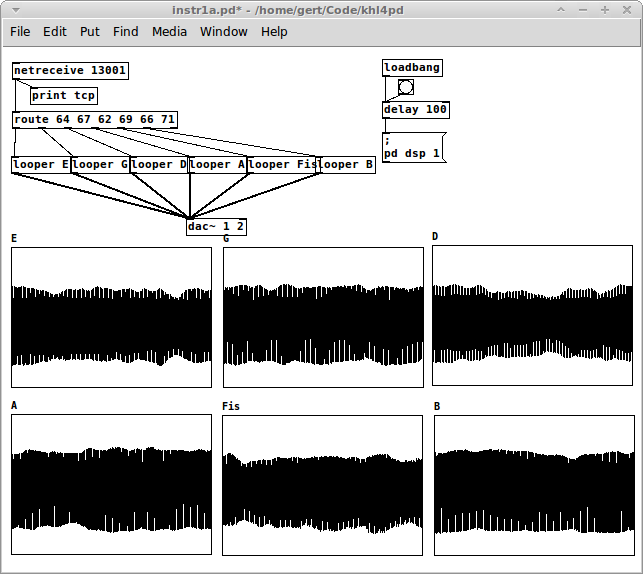Click the delay 100 object
The height and width of the screenshot is (574, 643).
coord(416,110)
